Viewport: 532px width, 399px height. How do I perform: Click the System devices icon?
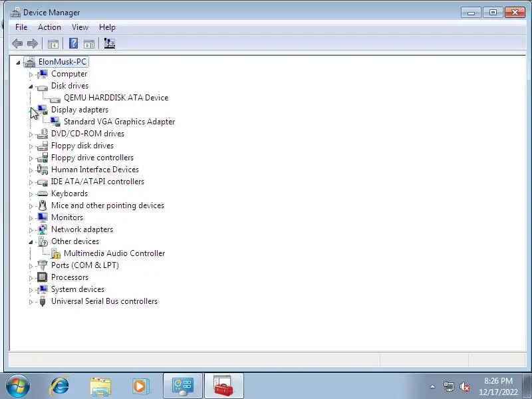[x=43, y=289]
